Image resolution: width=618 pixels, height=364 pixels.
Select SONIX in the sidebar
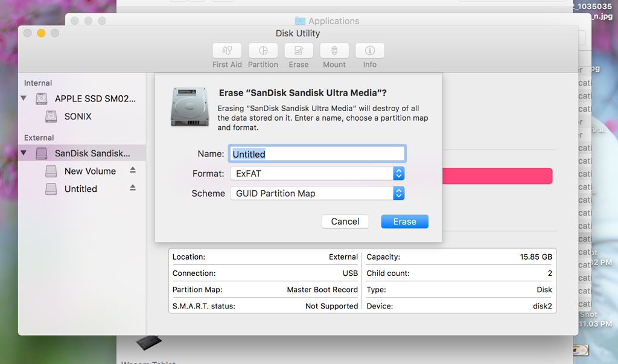78,117
